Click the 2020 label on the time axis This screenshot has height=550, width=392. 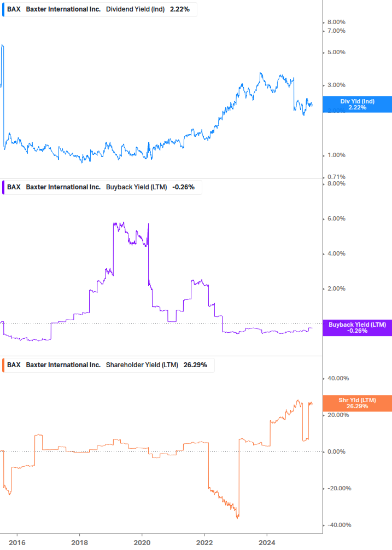click(x=142, y=543)
